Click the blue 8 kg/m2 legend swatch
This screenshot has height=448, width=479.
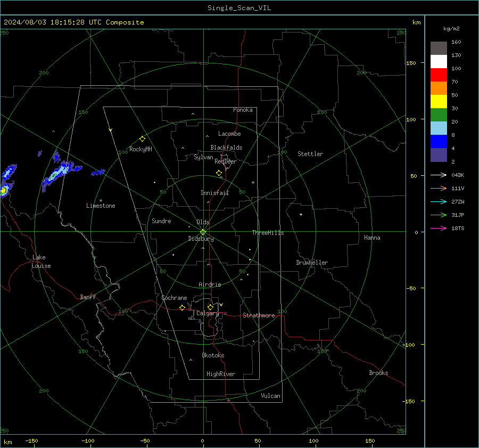pos(439,142)
